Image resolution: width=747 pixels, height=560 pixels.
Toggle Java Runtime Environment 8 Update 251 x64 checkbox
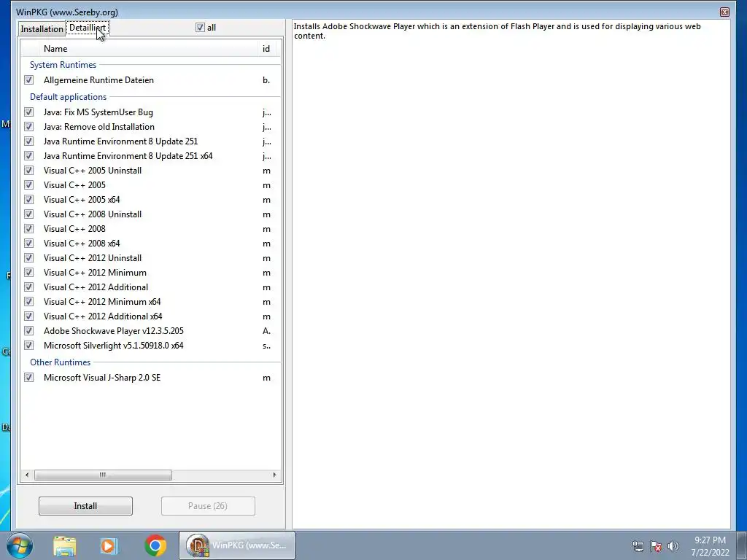click(29, 156)
